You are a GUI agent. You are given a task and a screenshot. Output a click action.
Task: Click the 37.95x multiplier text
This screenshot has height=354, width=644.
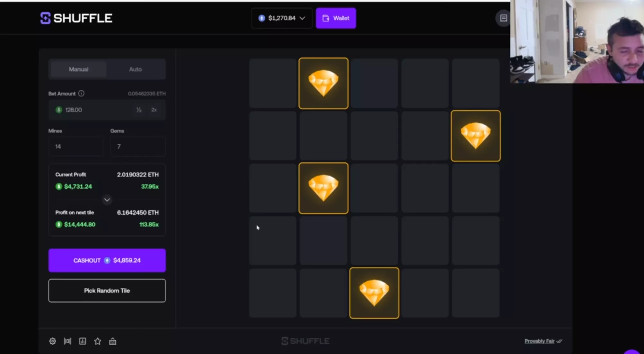click(x=150, y=186)
